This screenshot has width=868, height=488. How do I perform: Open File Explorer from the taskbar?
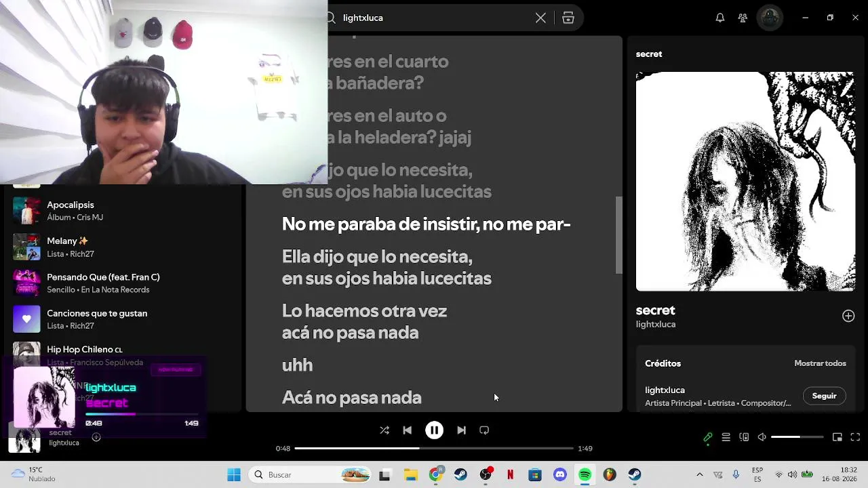[x=410, y=474]
